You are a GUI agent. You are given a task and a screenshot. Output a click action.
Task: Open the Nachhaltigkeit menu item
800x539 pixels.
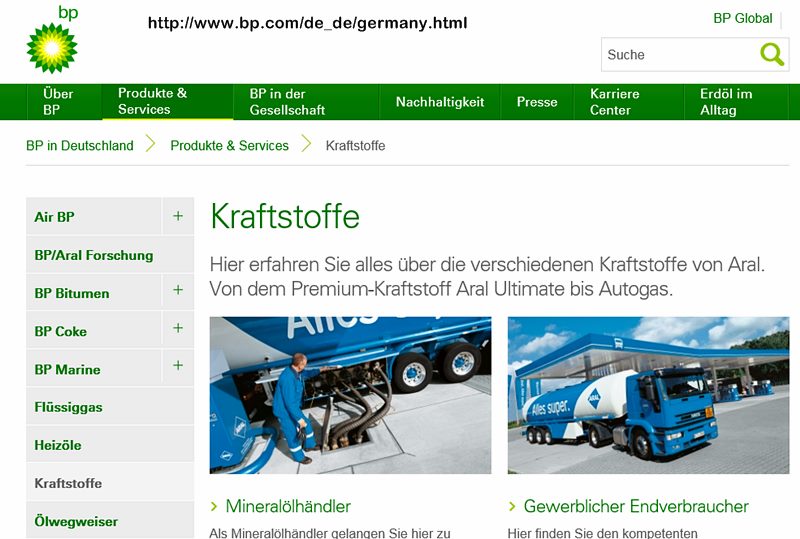[439, 102]
